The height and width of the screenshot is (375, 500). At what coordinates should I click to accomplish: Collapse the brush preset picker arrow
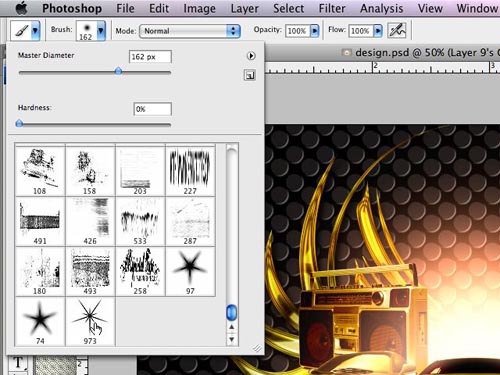101,31
